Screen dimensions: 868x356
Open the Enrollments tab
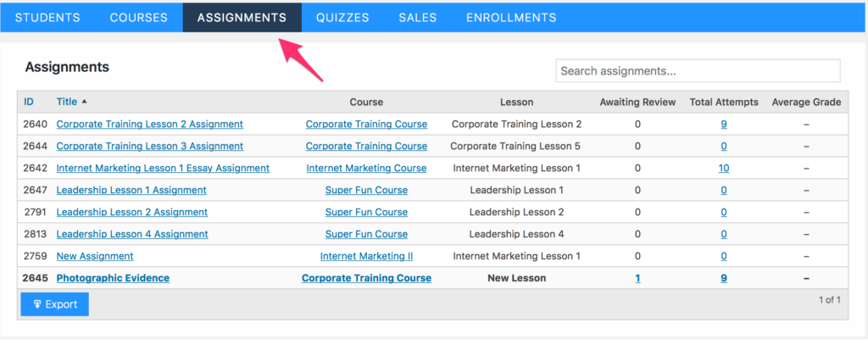tap(511, 17)
